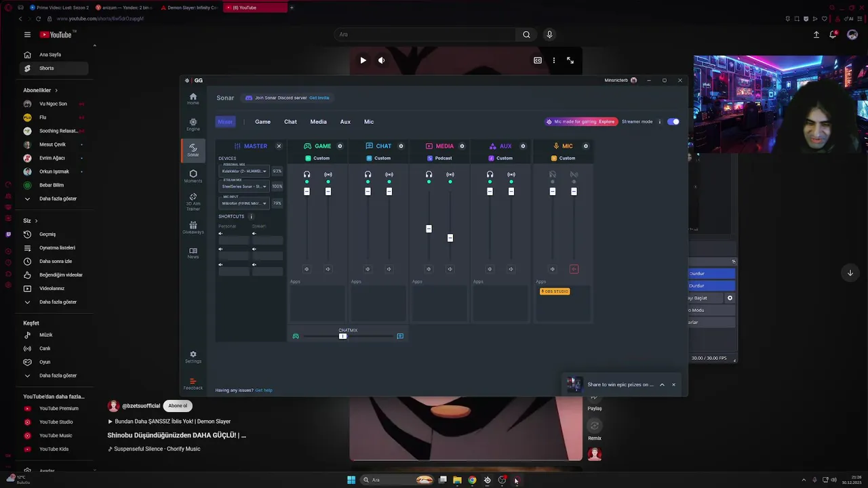This screenshot has width=868, height=488.
Task: Open MIC Custom preset dropdown
Action: point(563,158)
